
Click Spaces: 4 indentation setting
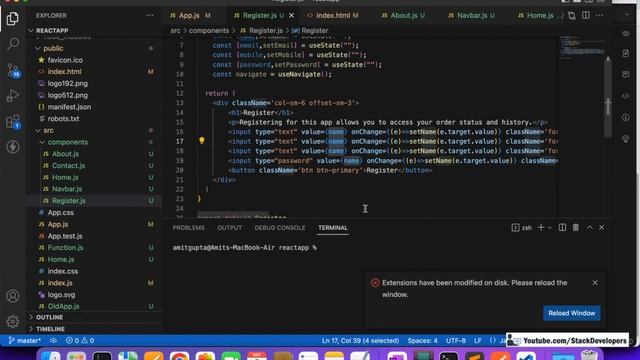[422, 340]
